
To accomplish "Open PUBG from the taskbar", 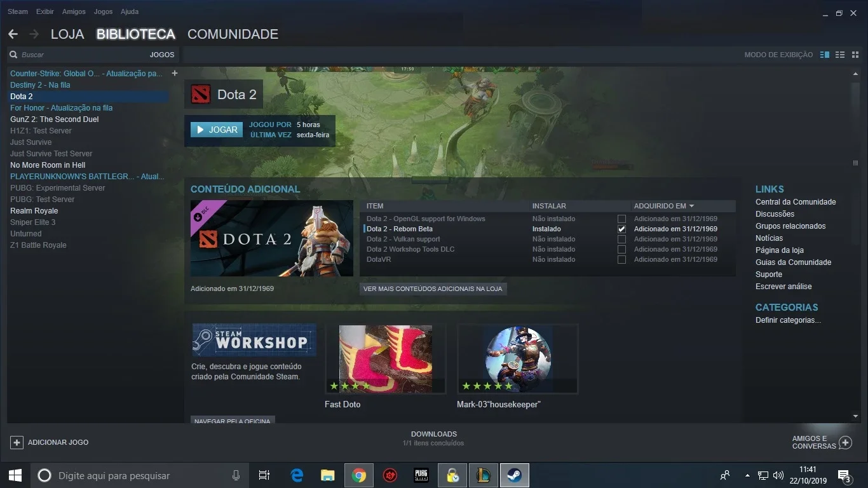I will (x=421, y=475).
